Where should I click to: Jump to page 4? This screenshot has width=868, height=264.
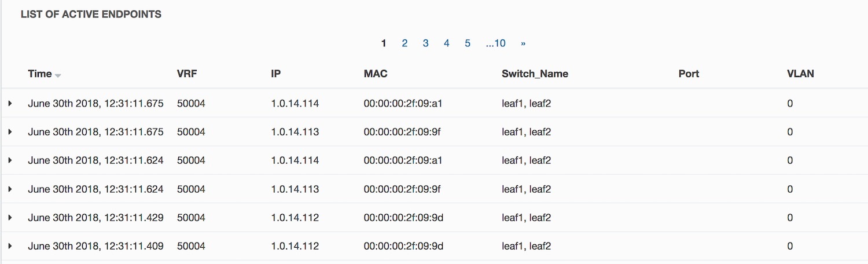click(446, 43)
